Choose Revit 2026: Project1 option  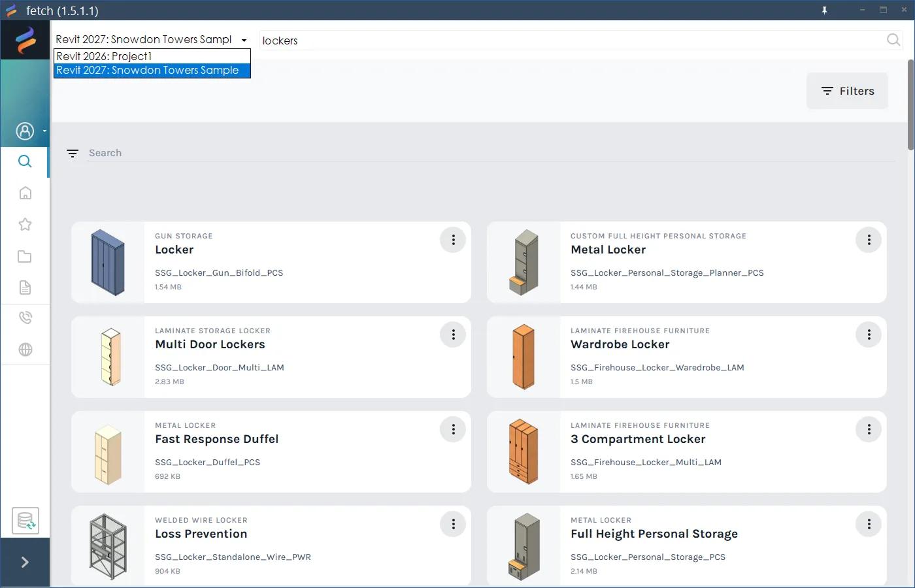(x=152, y=56)
